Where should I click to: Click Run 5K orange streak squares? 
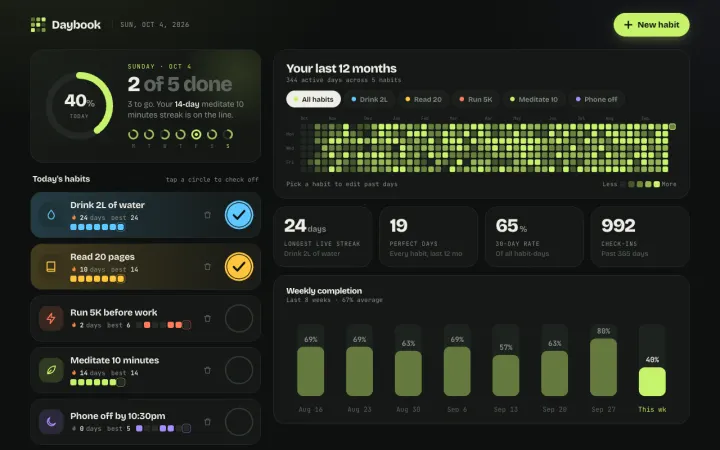[163, 325]
